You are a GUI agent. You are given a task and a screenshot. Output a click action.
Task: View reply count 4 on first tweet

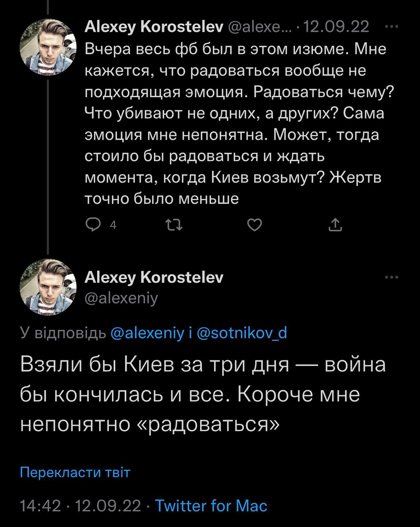(x=113, y=225)
